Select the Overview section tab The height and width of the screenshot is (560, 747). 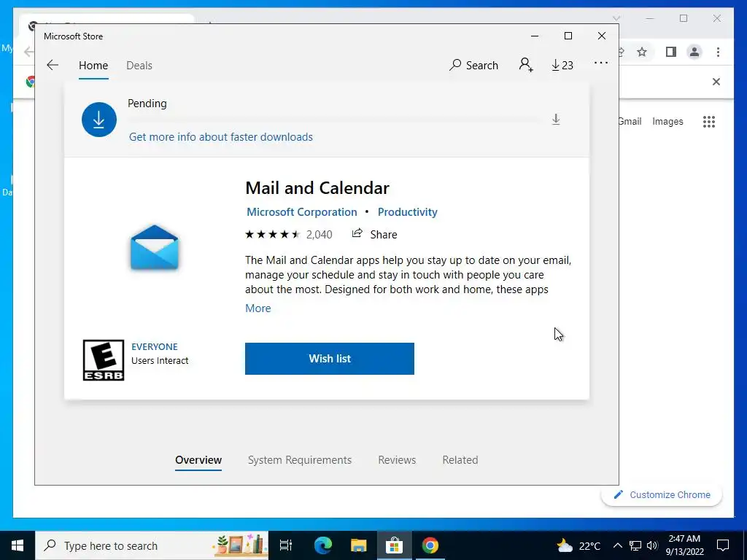coord(198,460)
